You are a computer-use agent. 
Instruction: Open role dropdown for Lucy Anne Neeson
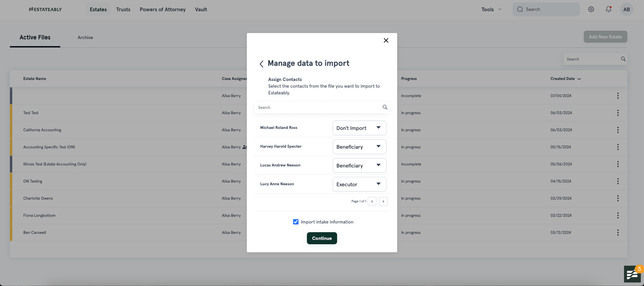359,184
